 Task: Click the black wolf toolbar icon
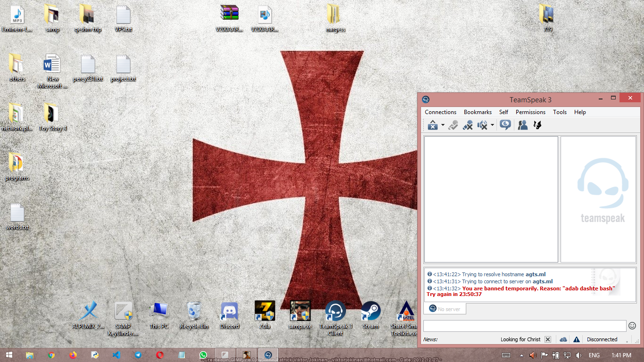(537, 125)
